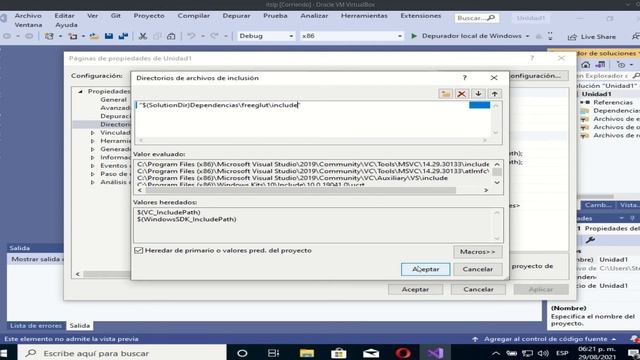
Task: Expand the Análisis tree node
Action: tap(93, 182)
